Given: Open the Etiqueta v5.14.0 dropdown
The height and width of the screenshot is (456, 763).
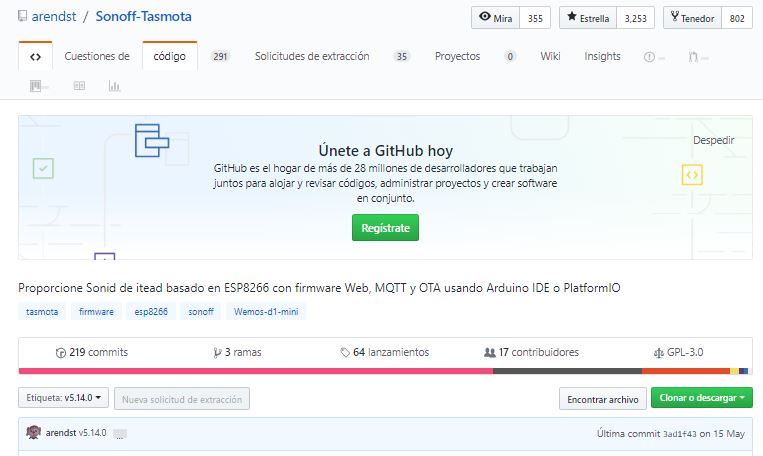Looking at the screenshot, I should point(63,398).
